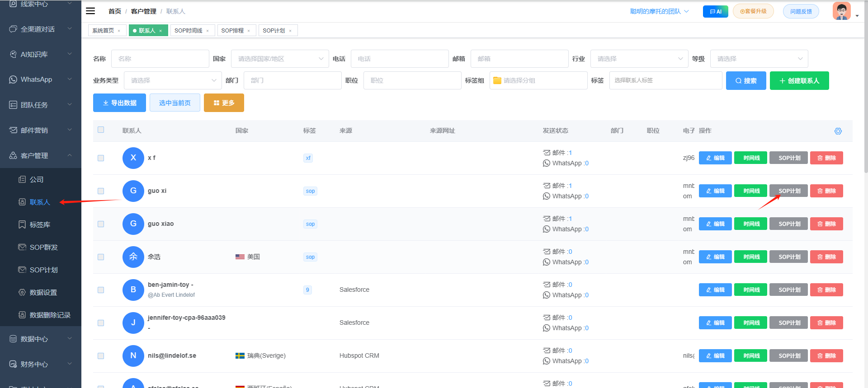
Task: Click the 选中当前页 button
Action: coord(175,103)
